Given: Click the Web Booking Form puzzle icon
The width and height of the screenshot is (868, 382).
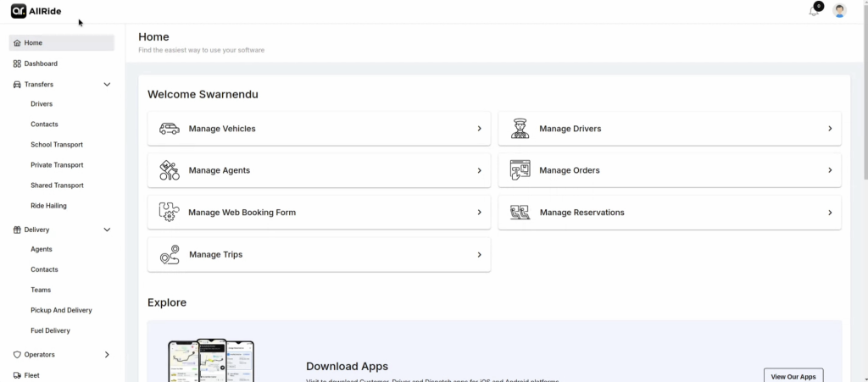Looking at the screenshot, I should (169, 213).
